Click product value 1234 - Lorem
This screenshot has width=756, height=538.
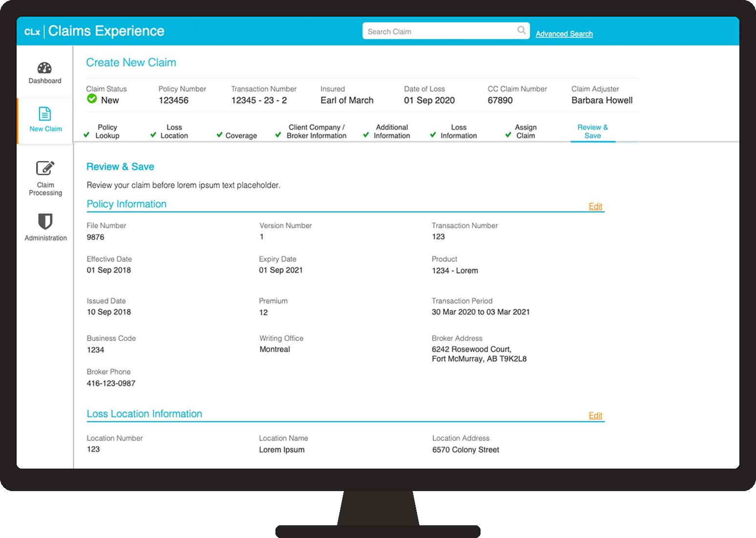coord(455,271)
